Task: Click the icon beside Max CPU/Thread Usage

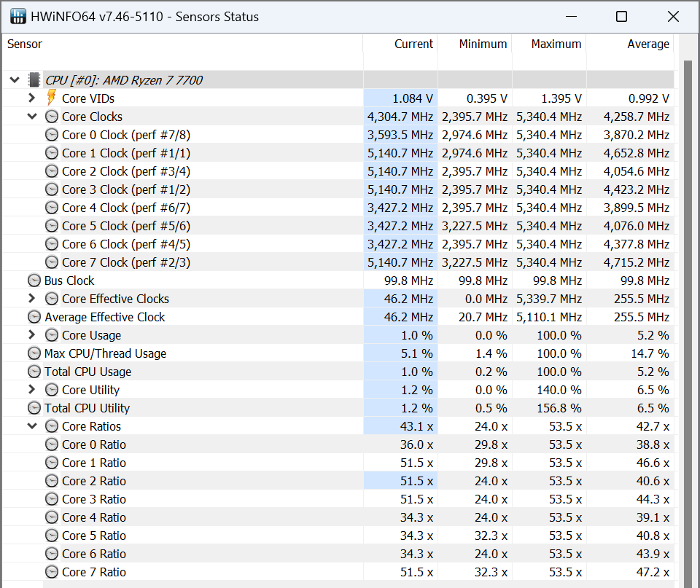Action: point(34,353)
